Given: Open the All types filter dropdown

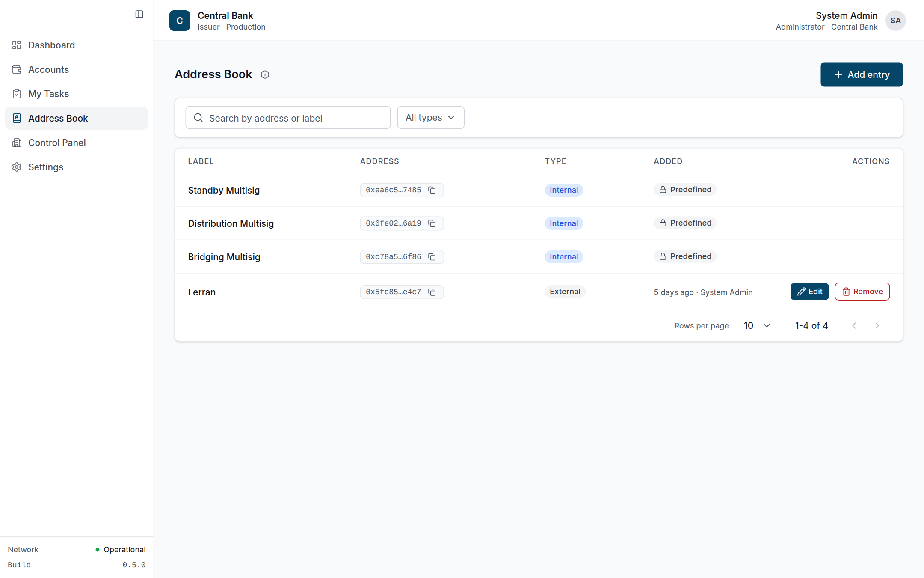Looking at the screenshot, I should 430,118.
